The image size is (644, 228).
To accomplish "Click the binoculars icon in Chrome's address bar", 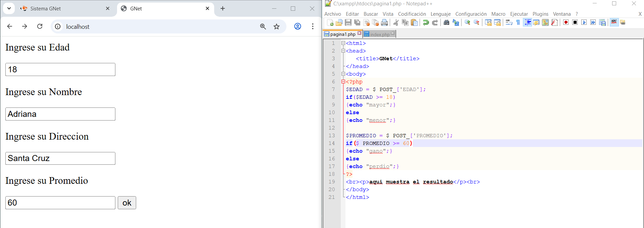I will [x=263, y=26].
